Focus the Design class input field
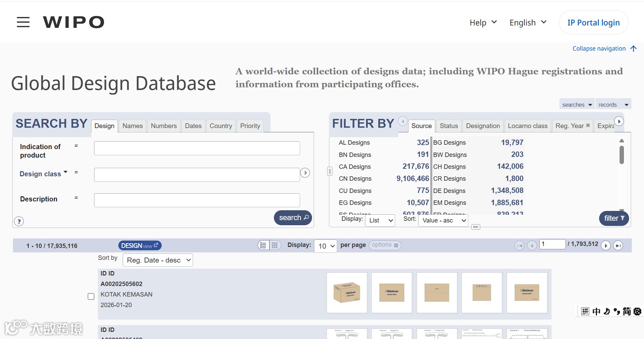Viewport: 644px width, 339px height. [x=197, y=175]
